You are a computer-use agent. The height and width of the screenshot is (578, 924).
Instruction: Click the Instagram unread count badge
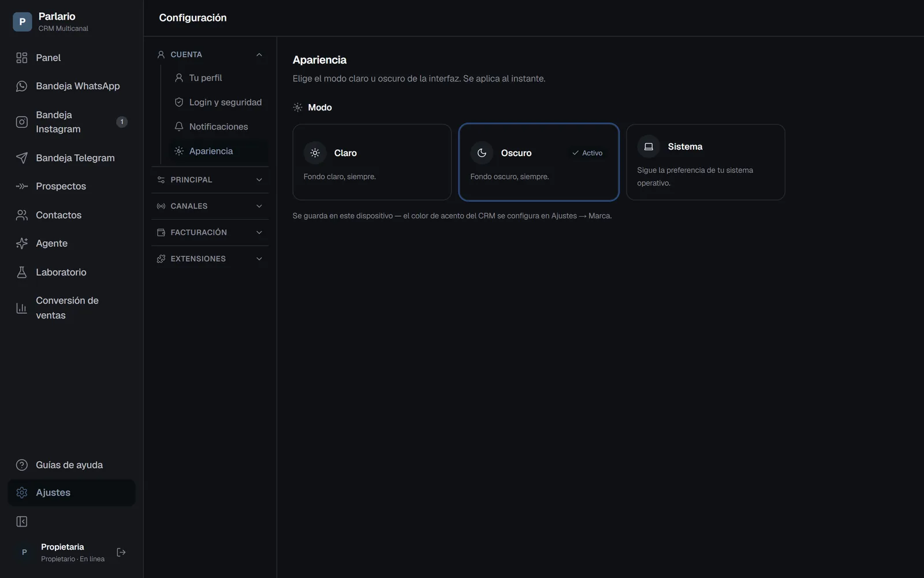click(122, 122)
